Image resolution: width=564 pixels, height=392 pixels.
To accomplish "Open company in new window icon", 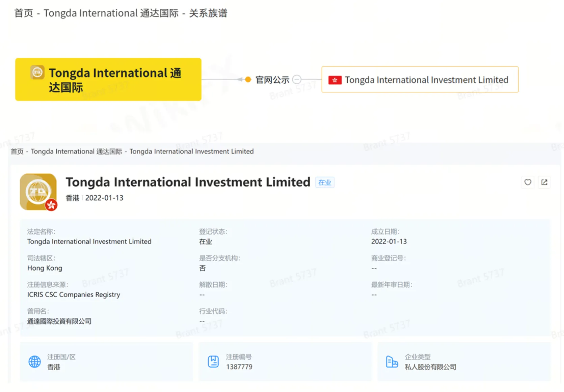I will (x=544, y=182).
